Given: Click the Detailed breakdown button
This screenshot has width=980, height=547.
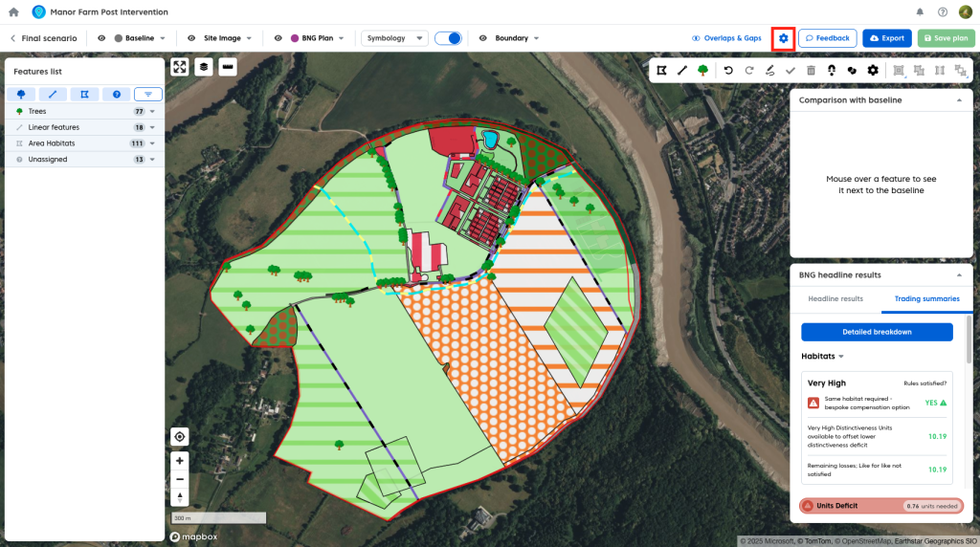Looking at the screenshot, I should (877, 332).
